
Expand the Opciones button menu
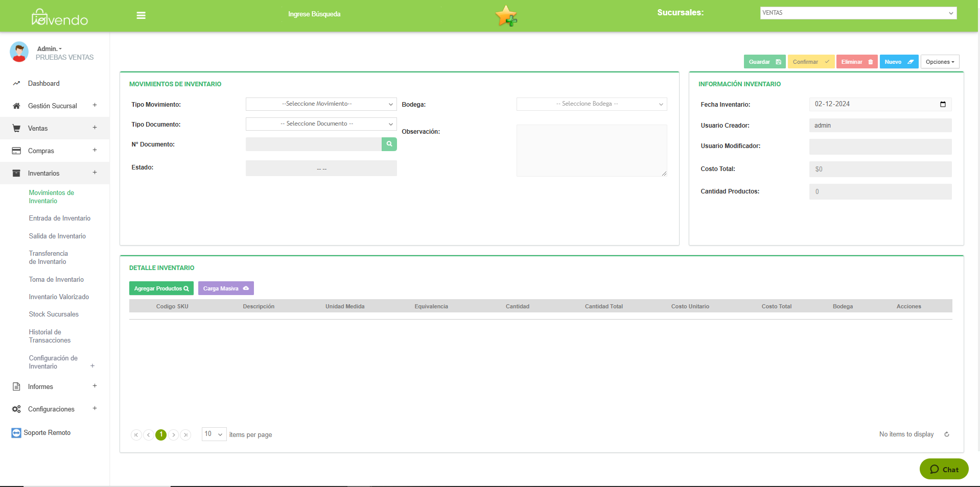tap(940, 62)
